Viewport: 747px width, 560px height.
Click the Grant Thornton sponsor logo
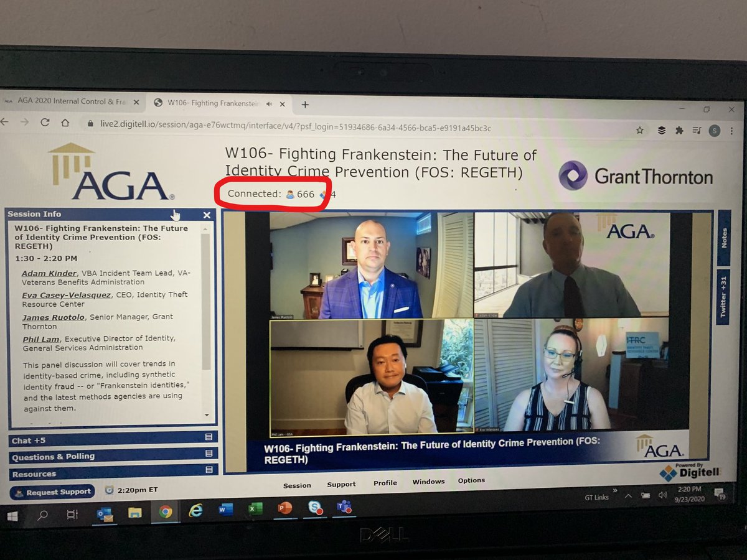click(634, 176)
